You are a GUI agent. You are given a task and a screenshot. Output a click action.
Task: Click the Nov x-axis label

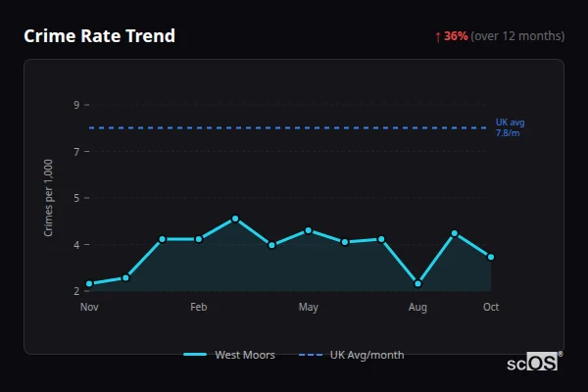[89, 307]
